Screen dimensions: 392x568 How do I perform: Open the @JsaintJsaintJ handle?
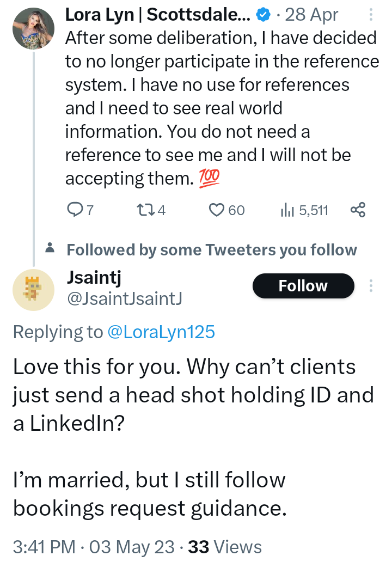click(124, 298)
